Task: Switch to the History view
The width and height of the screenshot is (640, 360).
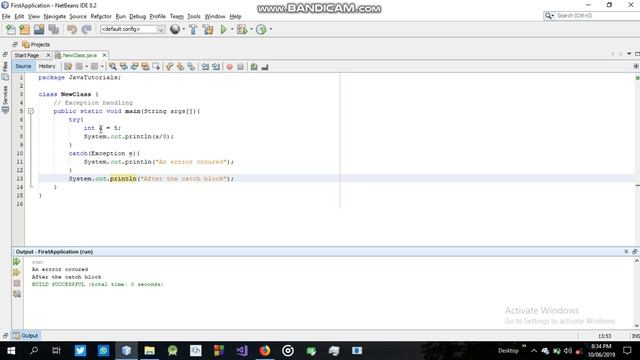Action: point(47,66)
